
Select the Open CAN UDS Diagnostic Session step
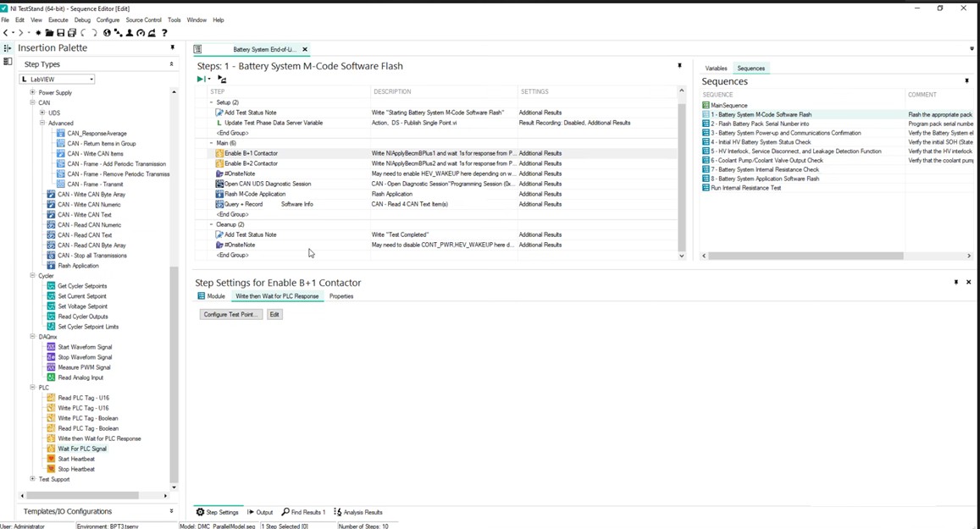coord(267,184)
